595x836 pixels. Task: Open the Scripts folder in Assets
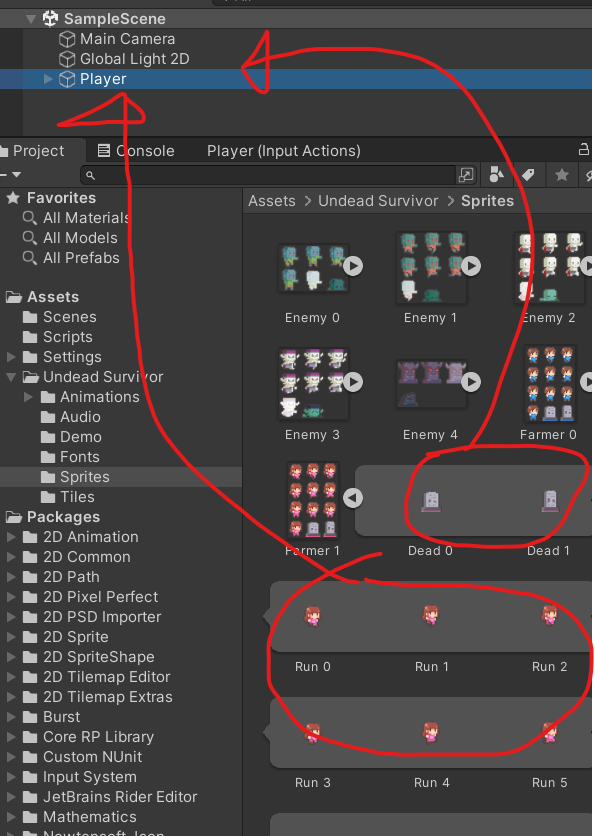pyautogui.click(x=68, y=337)
